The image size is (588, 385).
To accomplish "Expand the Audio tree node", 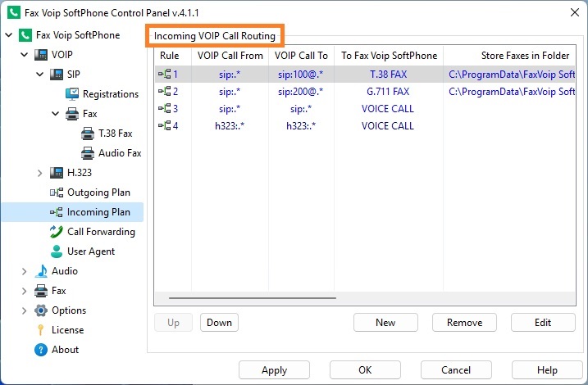I will coord(25,271).
